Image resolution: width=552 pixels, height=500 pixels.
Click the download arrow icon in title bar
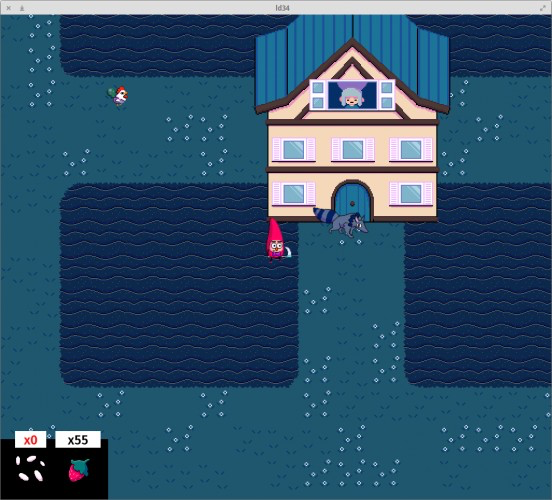[22, 8]
